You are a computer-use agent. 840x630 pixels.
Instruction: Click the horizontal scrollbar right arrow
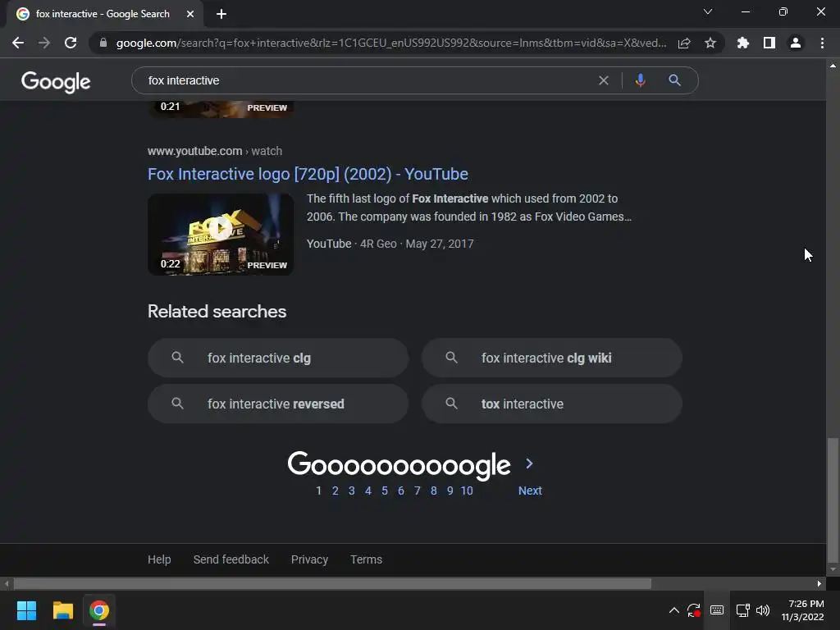pos(819,583)
